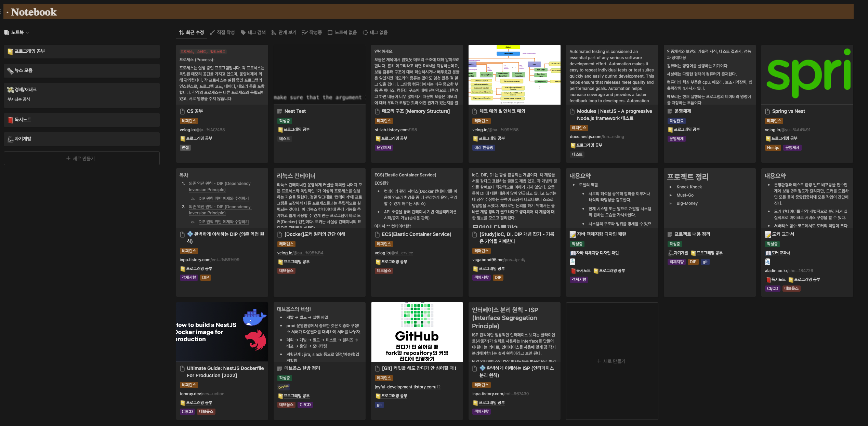Click the purple 운영체제 tag on 메모리 구조

(383, 148)
